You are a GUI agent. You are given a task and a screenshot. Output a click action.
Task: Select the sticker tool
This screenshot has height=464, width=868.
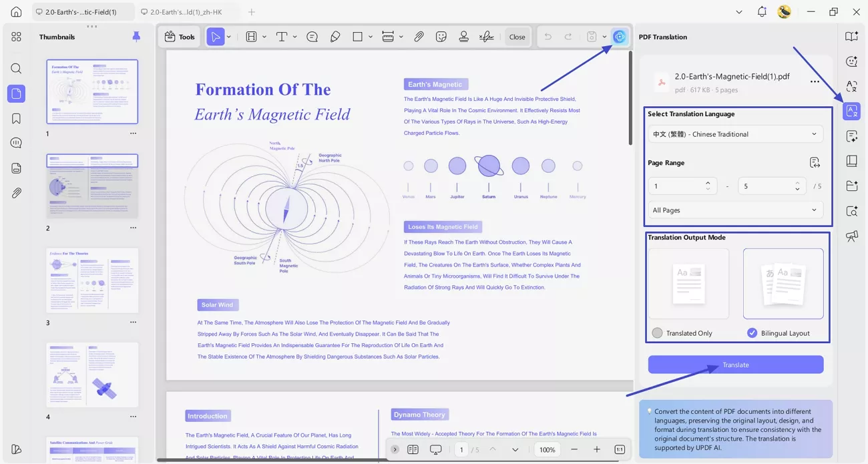(441, 37)
